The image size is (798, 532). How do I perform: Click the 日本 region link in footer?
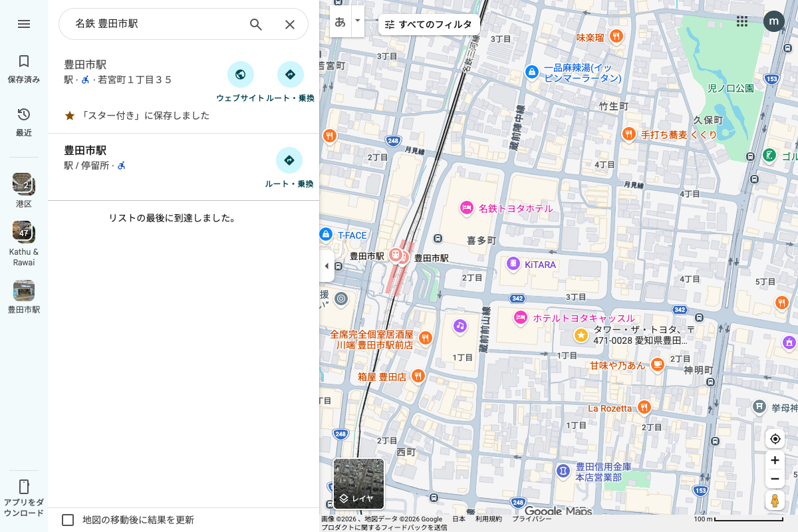(459, 519)
